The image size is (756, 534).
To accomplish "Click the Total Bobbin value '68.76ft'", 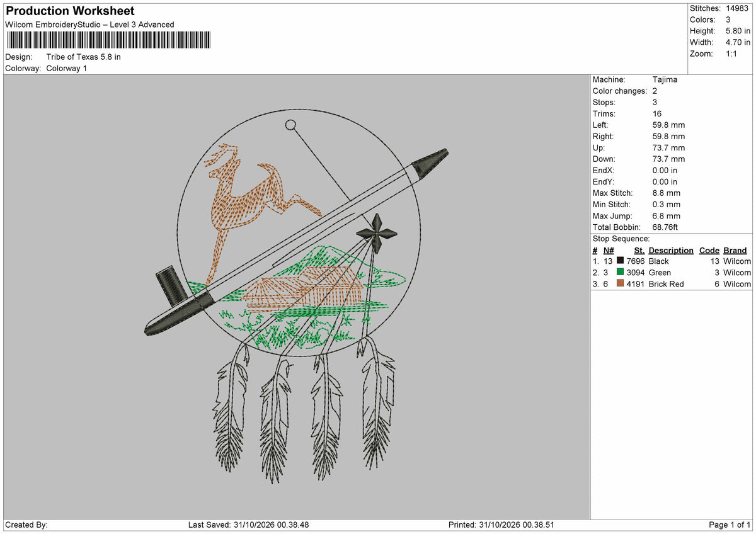I will (667, 227).
